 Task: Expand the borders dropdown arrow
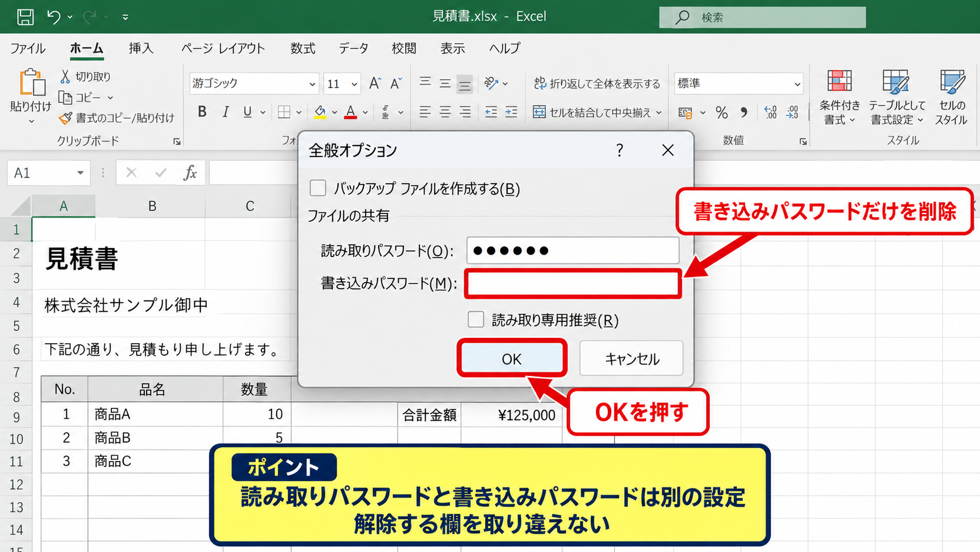[x=299, y=112]
